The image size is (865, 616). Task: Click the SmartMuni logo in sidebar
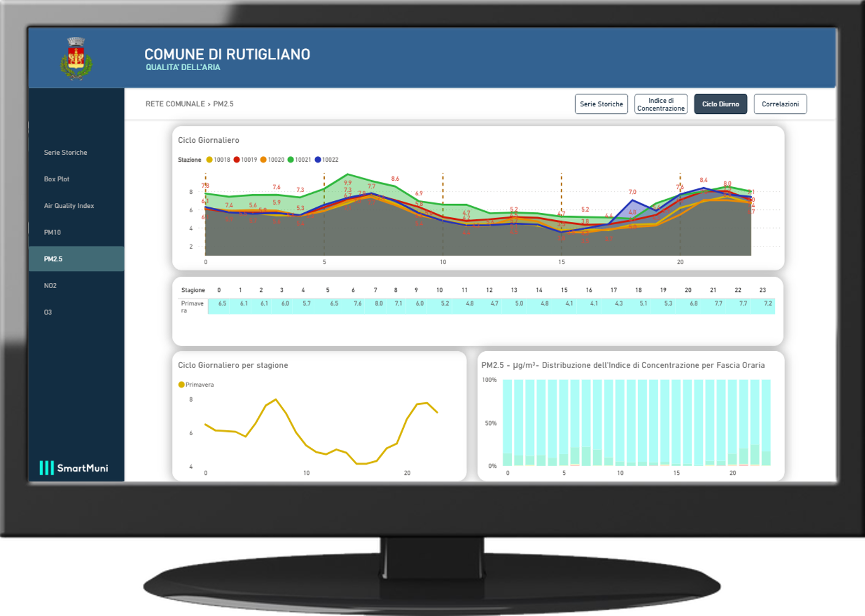[74, 468]
